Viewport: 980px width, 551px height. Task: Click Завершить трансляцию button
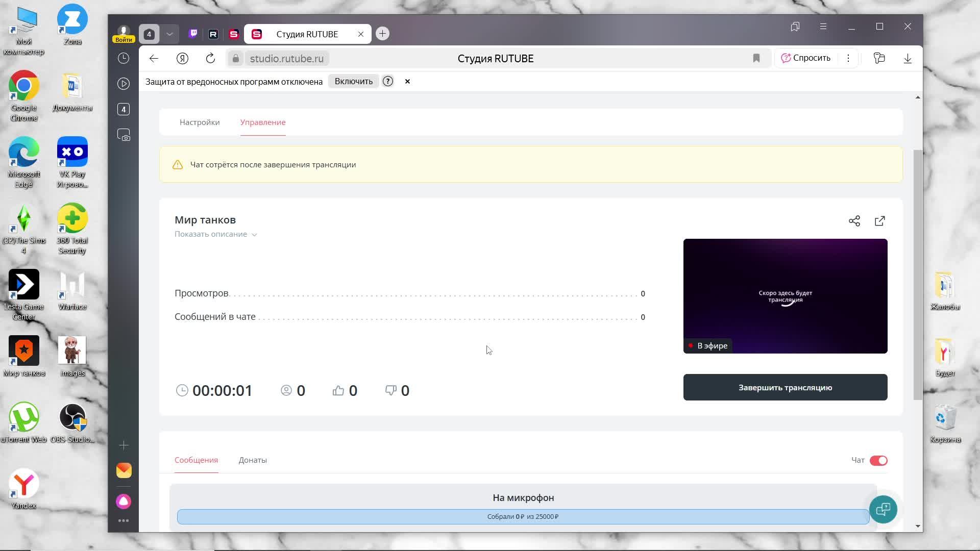pos(785,387)
